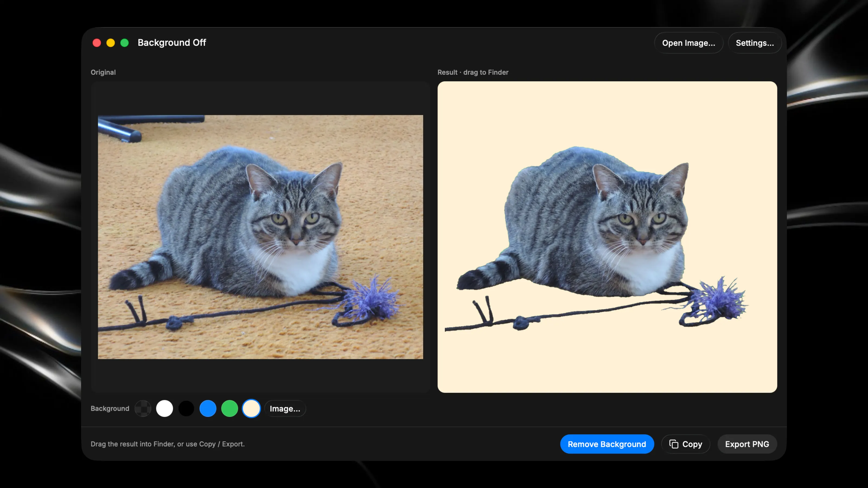This screenshot has width=868, height=488.
Task: Minimize window with the yellow button
Action: click(110, 43)
